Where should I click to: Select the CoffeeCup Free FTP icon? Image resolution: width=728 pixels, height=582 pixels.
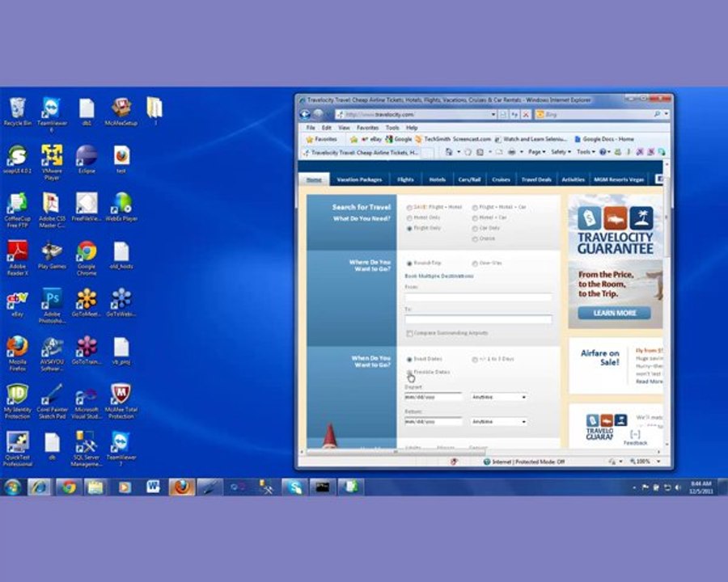(17, 210)
